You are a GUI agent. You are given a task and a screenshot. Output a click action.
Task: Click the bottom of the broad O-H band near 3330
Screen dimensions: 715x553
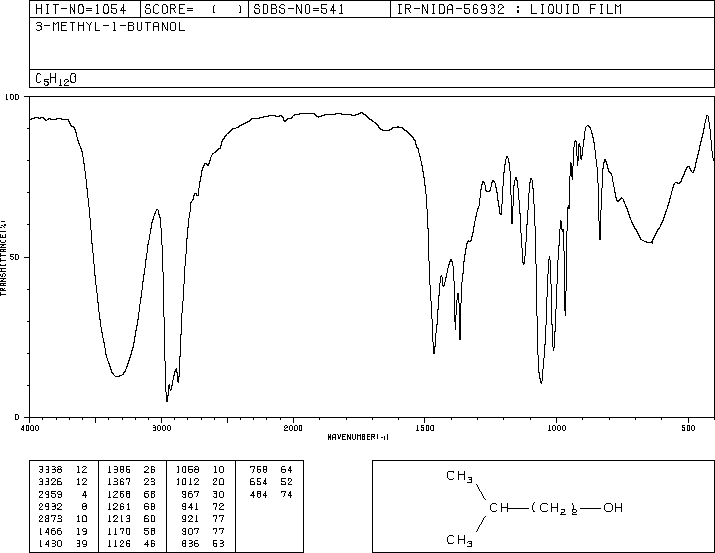click(x=118, y=376)
